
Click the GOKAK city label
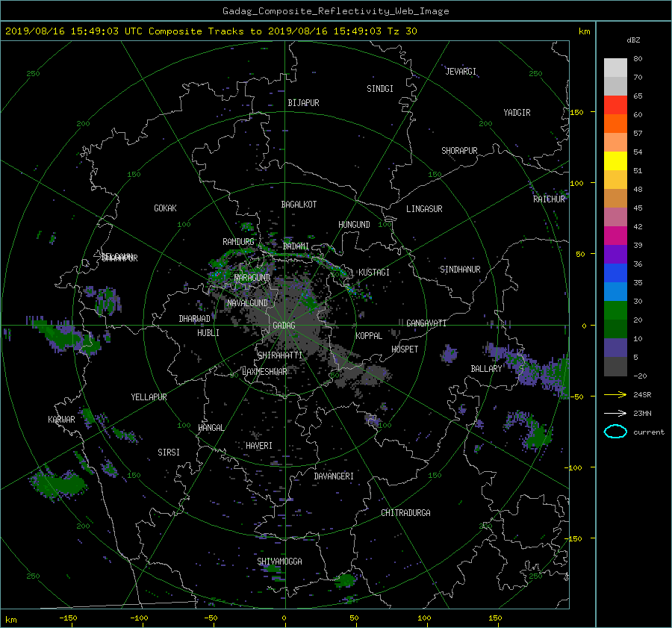click(165, 208)
